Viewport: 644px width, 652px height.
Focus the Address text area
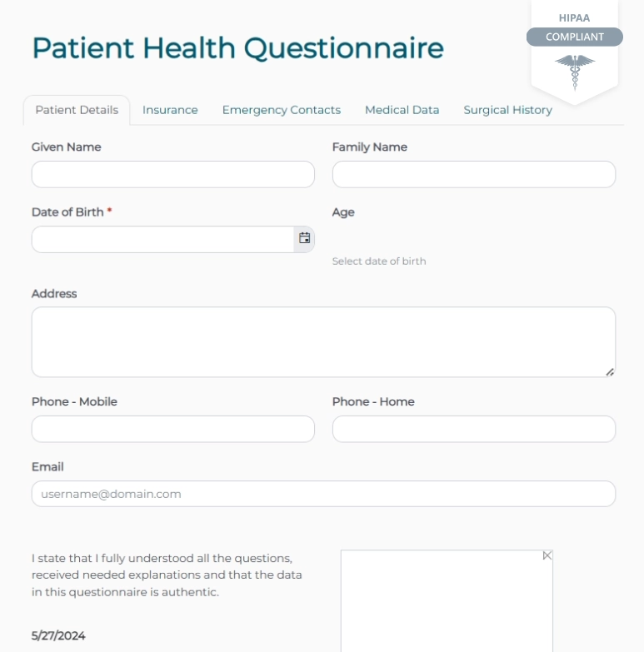coord(323,341)
